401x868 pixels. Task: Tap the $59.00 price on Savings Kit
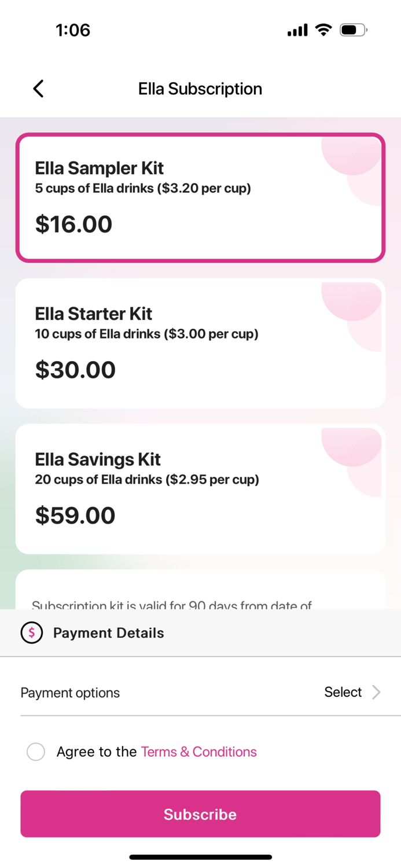point(75,515)
